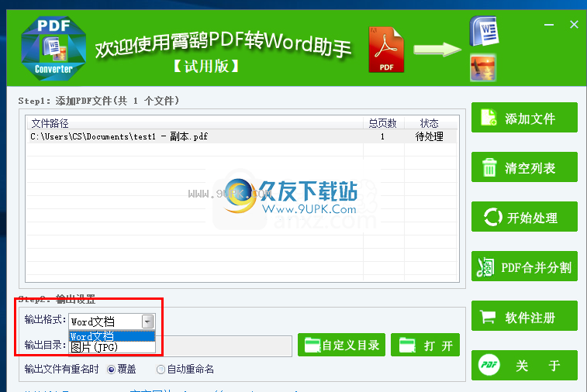
Task: Select 图片(JPG) in the format list
Action: 112,347
